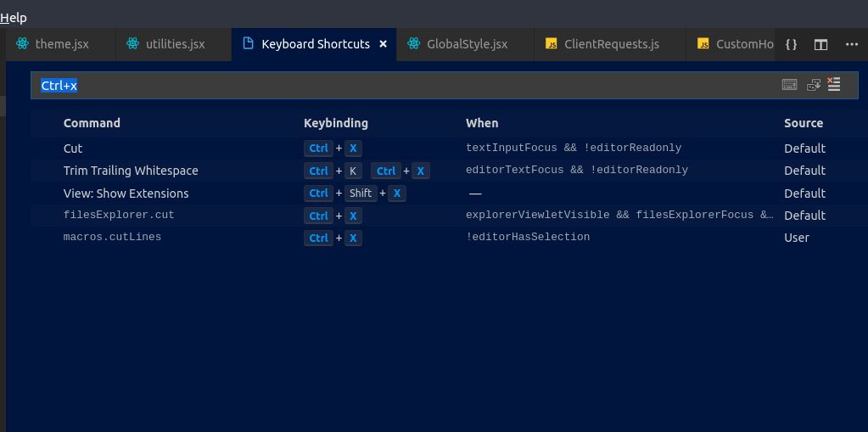Click Default source of Cut row
The image size is (868, 432).
pos(804,149)
